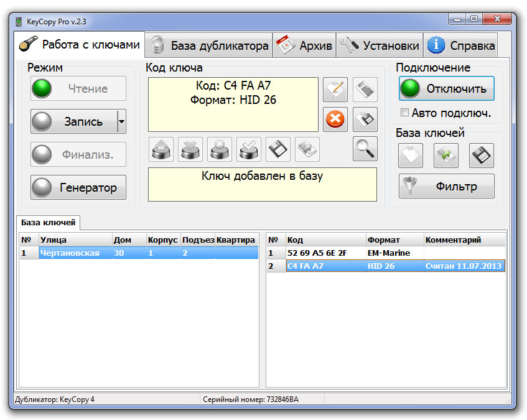Click the Генератор mode button
The height and width of the screenshot is (420, 527).
[78, 187]
